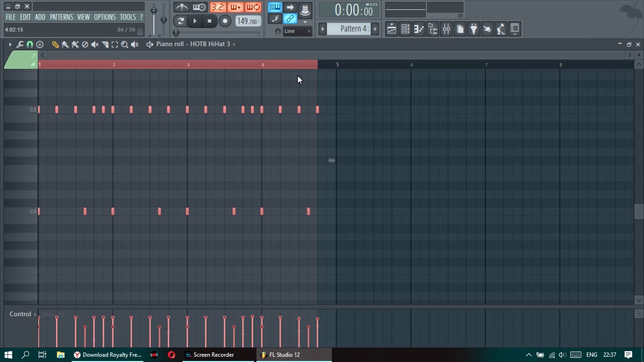Screen dimensions: 644x362
Task: Open the PATTERNS menu
Action: [61, 17]
